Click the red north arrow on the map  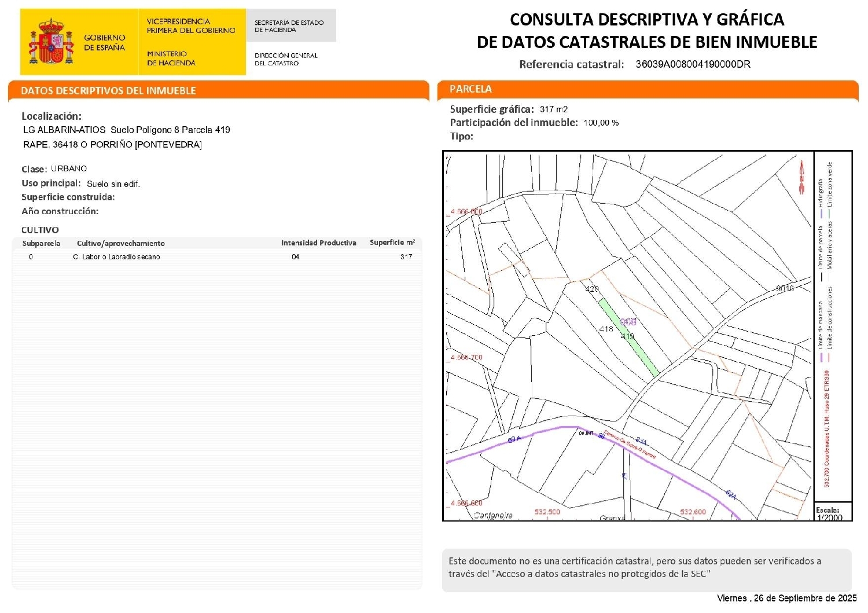point(802,178)
